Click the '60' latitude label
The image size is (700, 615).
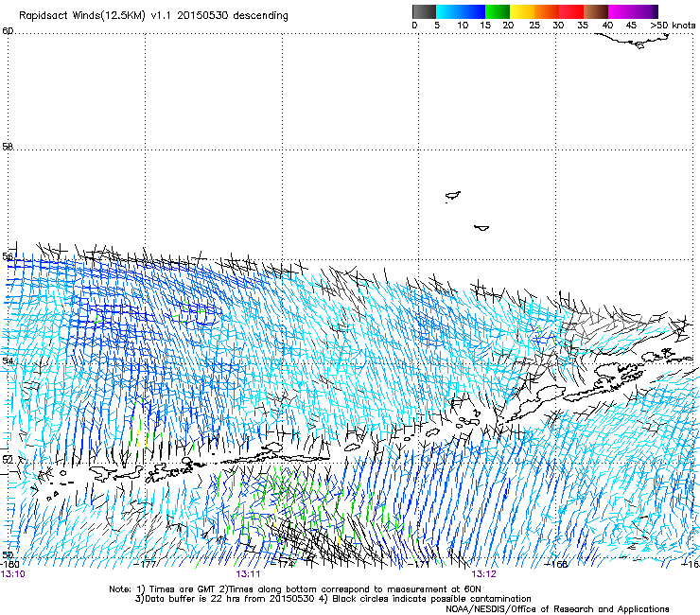coord(8,31)
